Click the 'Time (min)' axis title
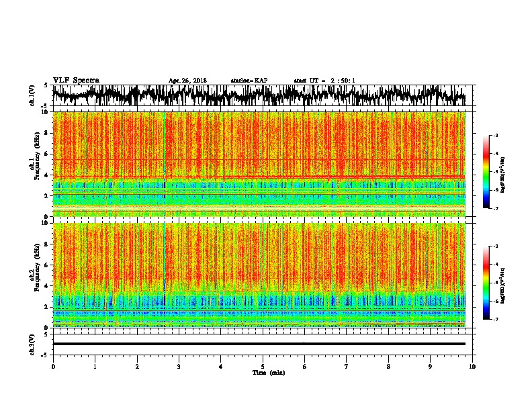 pos(269,373)
